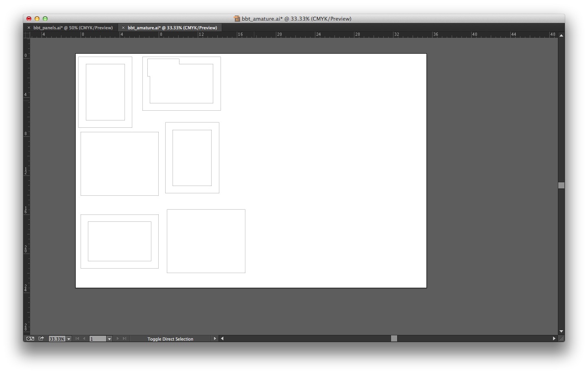The width and height of the screenshot is (588, 374).
Task: Go to the next artboard
Action: click(x=118, y=339)
